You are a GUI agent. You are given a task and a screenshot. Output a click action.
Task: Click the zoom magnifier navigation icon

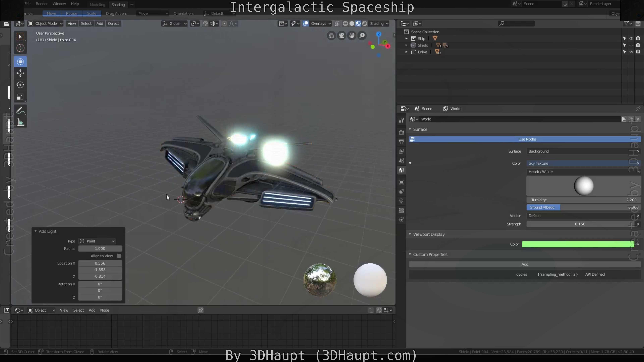pos(362,36)
